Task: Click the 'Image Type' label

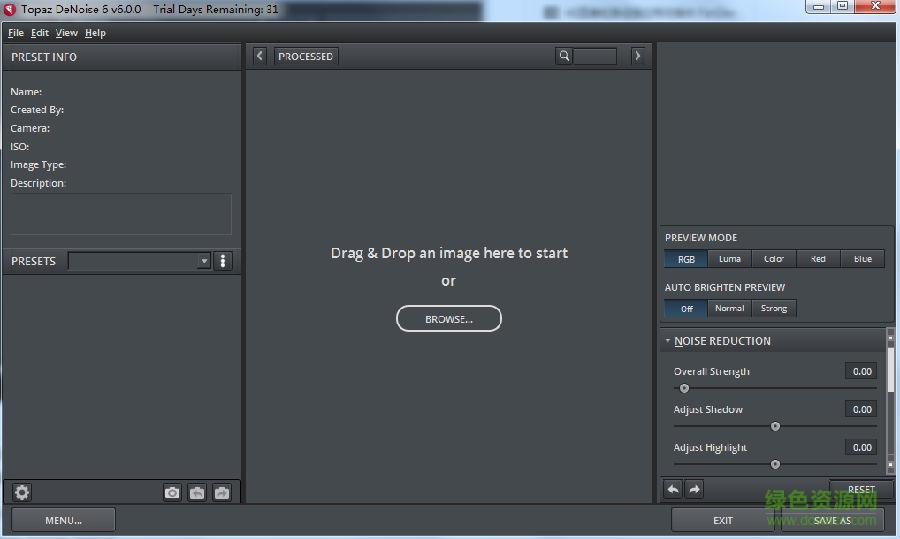Action: pyautogui.click(x=38, y=165)
